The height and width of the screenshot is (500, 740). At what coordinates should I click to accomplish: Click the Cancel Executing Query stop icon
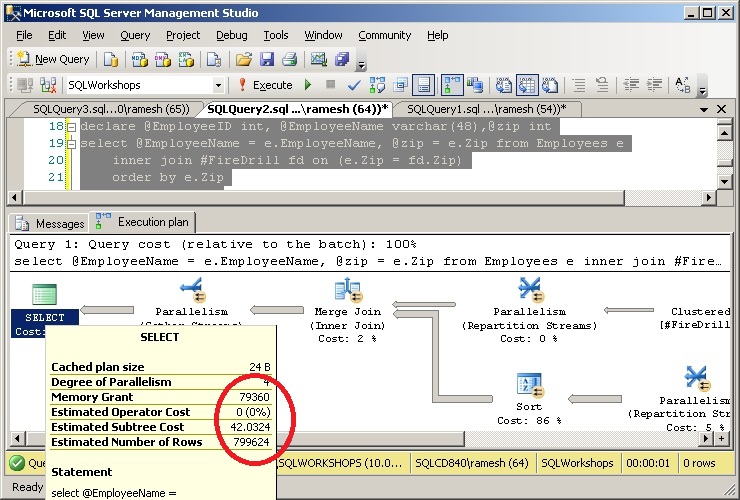pos(330,85)
